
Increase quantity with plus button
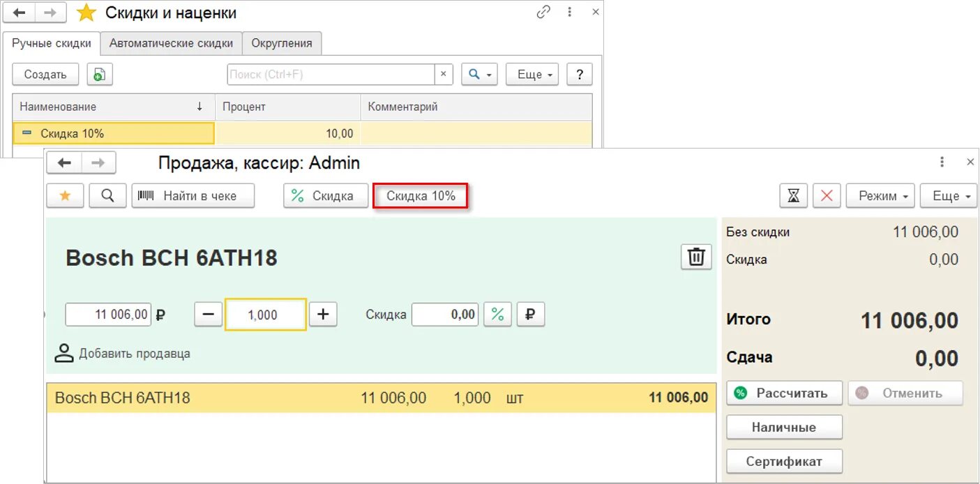pyautogui.click(x=323, y=315)
